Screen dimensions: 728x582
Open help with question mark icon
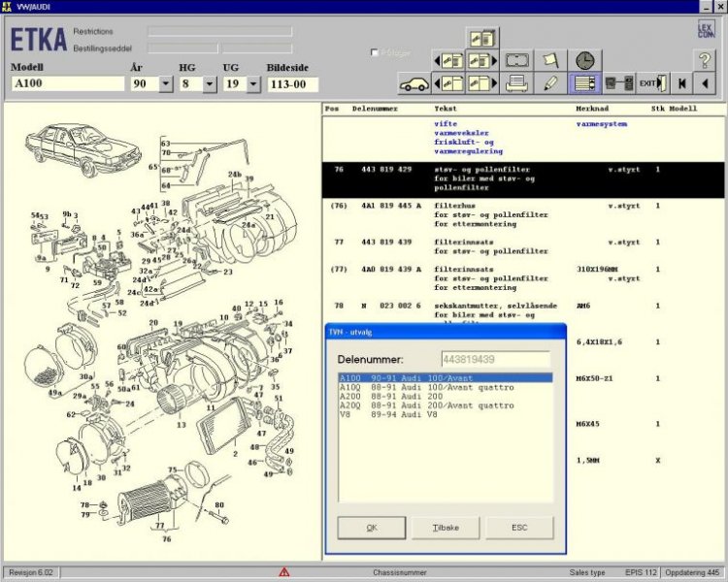[706, 60]
